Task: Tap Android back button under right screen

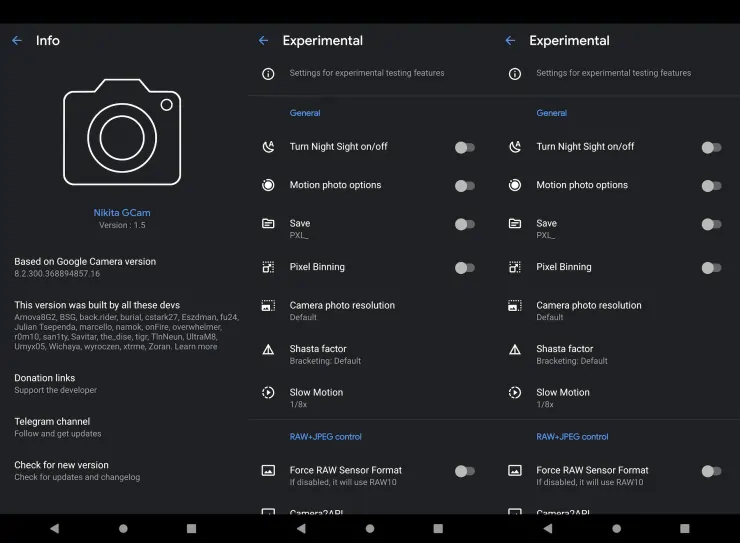Action: pyautogui.click(x=548, y=528)
